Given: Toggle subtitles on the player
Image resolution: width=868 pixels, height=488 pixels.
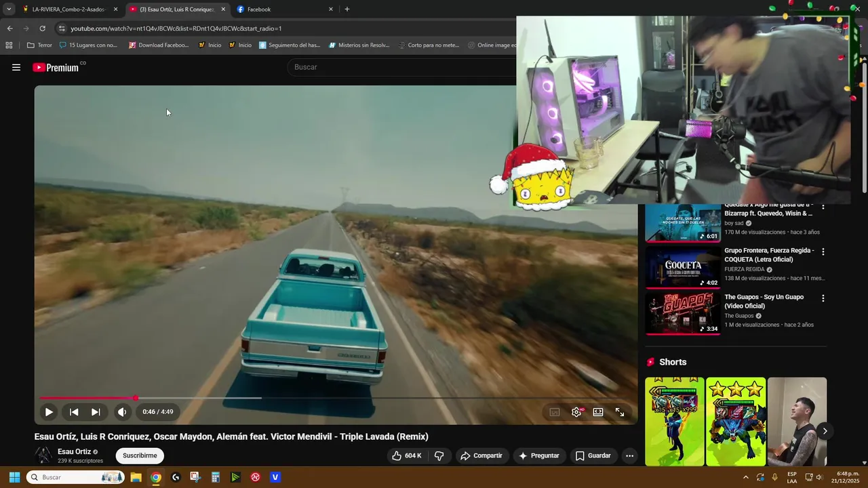Looking at the screenshot, I should click(555, 412).
